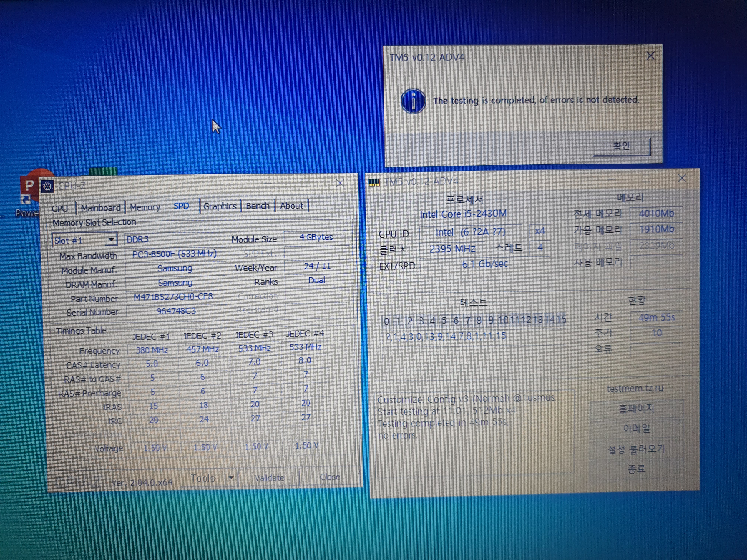
Task: Open the Graphics tab
Action: pos(220,206)
